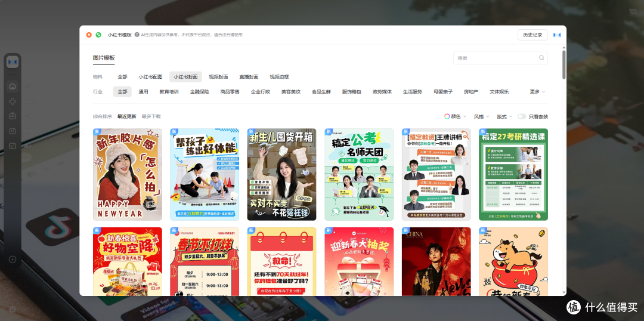Sort by 综合排序
Screen dimensions: 644x321
pos(103,116)
